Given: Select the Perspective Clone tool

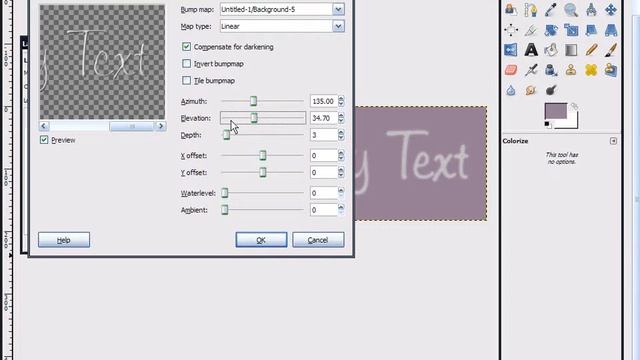Looking at the screenshot, I should tap(611, 70).
